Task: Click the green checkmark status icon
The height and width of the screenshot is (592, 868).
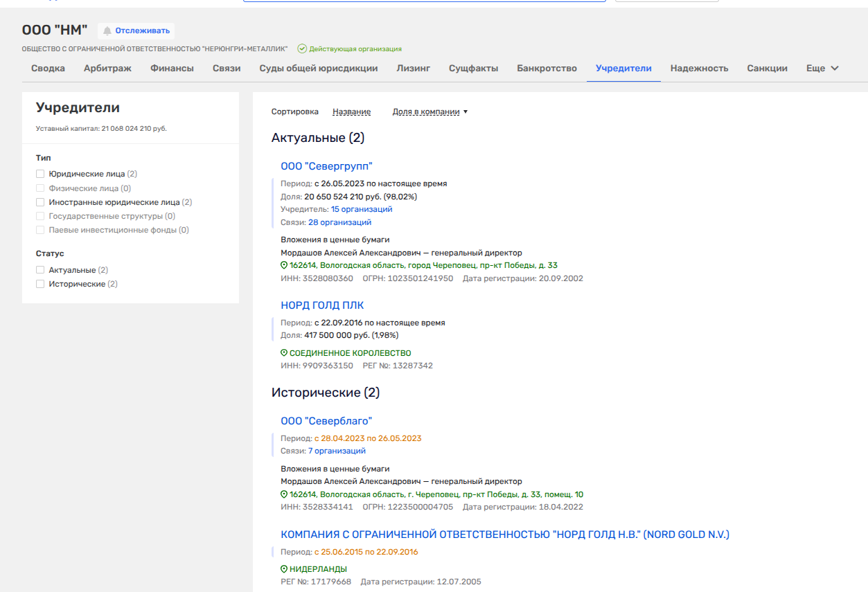Action: click(302, 49)
